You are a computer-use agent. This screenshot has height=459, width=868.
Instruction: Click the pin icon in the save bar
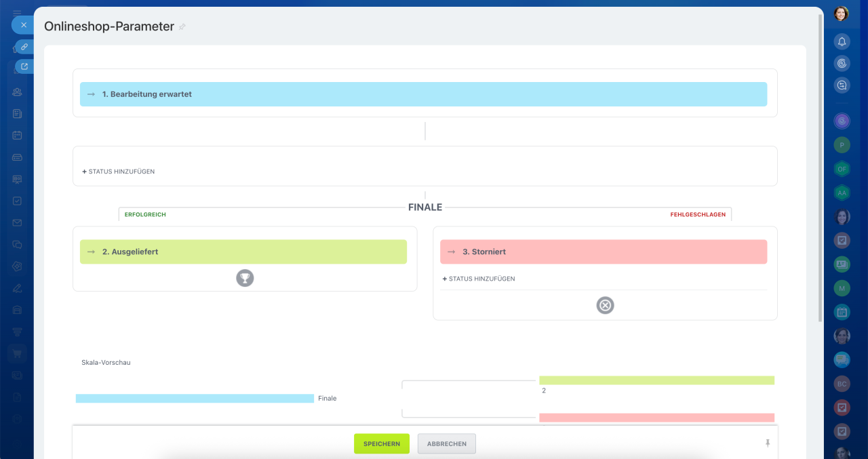(768, 443)
